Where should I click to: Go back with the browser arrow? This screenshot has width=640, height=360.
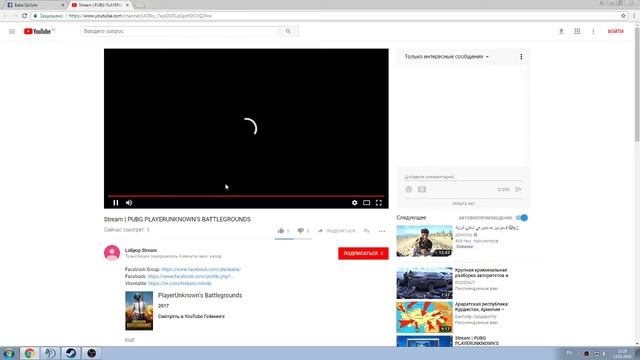click(5, 16)
